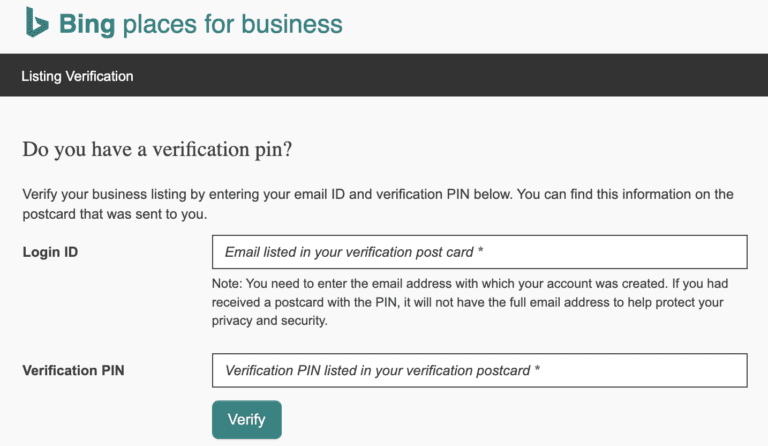Click the Login ID label

coord(50,252)
